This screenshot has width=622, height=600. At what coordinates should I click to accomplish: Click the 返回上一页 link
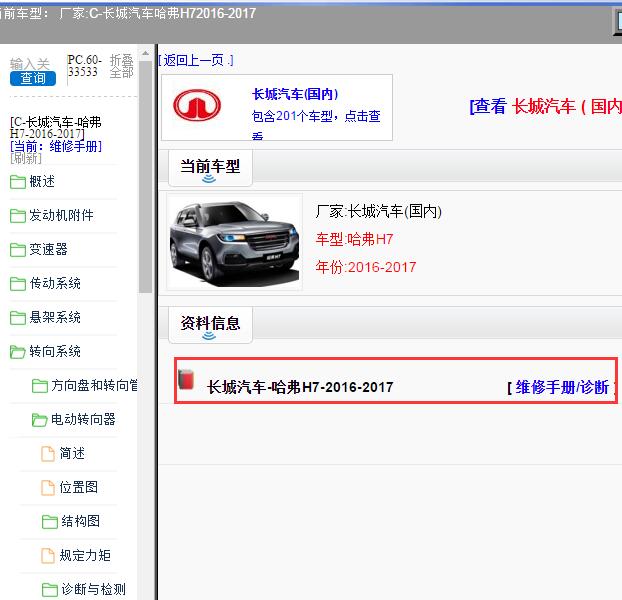pyautogui.click(x=196, y=60)
